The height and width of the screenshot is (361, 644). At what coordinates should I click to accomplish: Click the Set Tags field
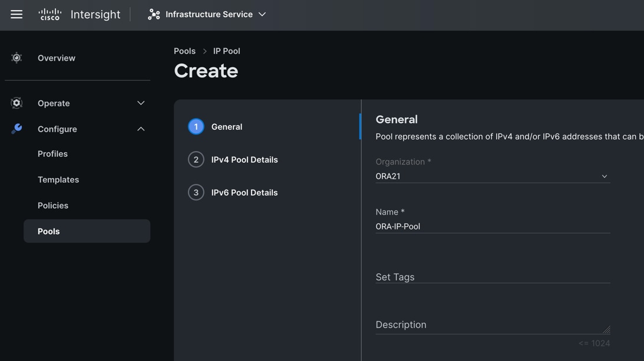click(x=492, y=277)
